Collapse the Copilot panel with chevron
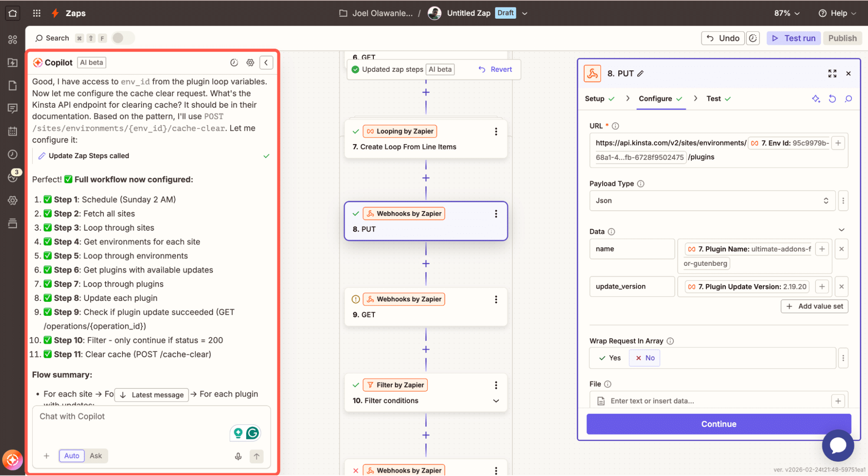868x476 pixels. [266, 63]
